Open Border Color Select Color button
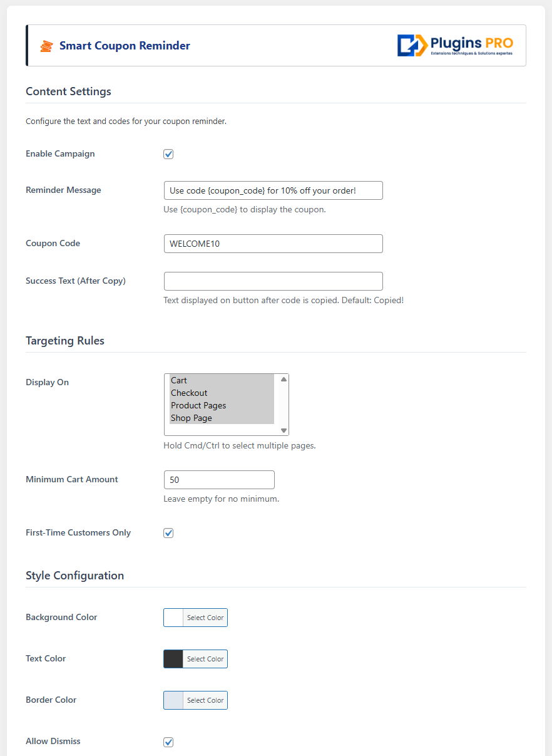Viewport: 552px width, 756px height. [x=205, y=700]
